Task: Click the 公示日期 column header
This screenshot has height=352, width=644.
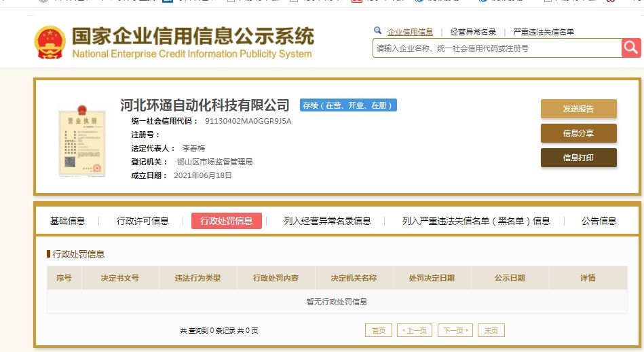Action: pos(510,278)
